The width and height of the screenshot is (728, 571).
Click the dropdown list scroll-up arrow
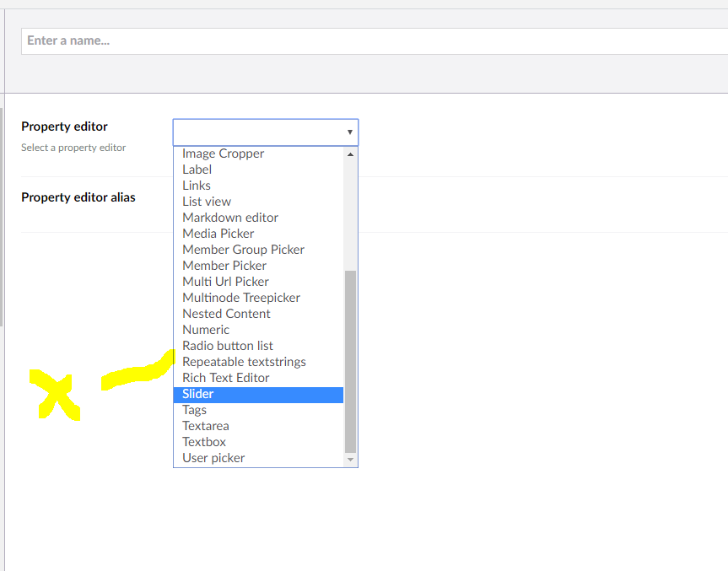[x=351, y=154]
